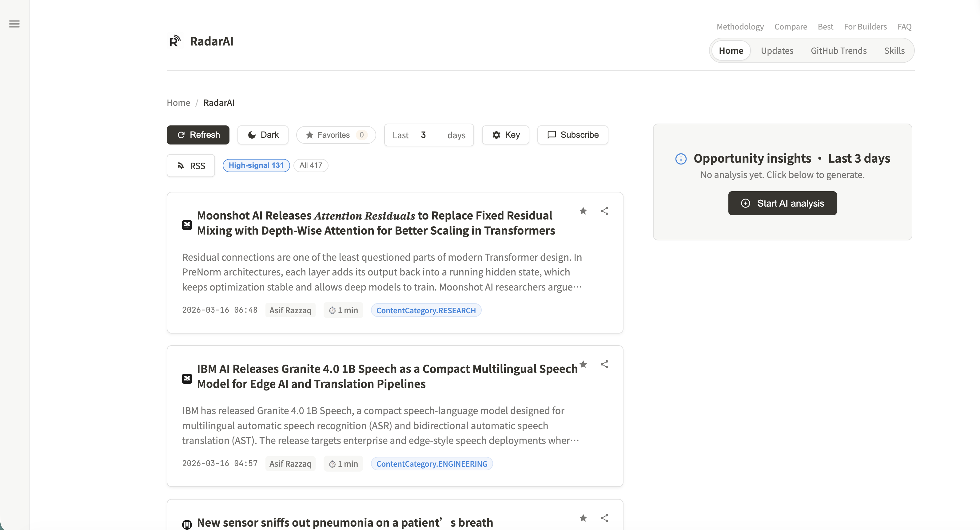Share the Moonshot AI Attention Residuals article
980x530 pixels.
point(604,211)
